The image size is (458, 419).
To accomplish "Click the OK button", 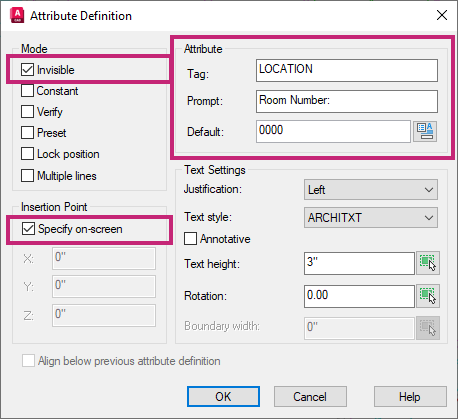I will [223, 397].
